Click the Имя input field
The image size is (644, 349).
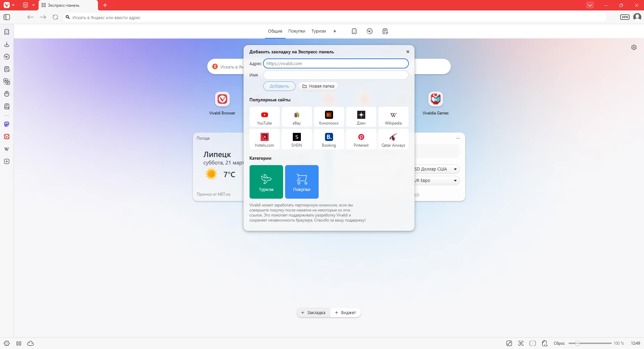pos(335,75)
